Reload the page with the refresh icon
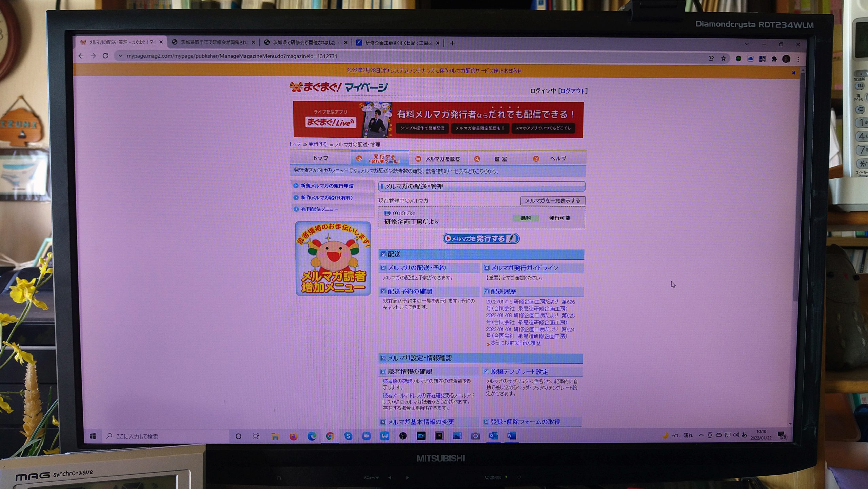This screenshot has width=868, height=489. click(x=105, y=56)
